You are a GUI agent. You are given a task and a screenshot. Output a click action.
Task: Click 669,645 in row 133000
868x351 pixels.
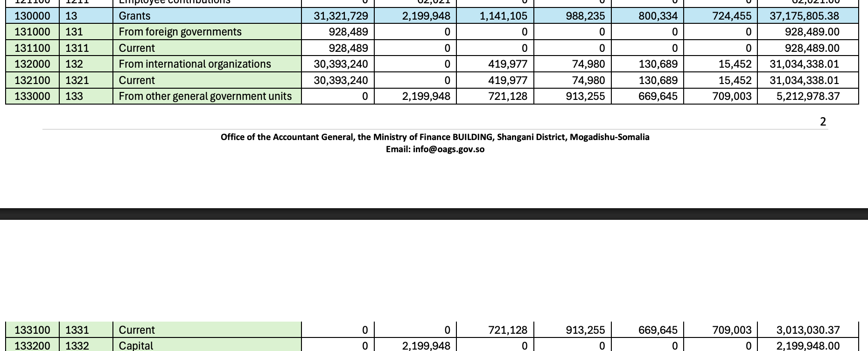(x=658, y=96)
